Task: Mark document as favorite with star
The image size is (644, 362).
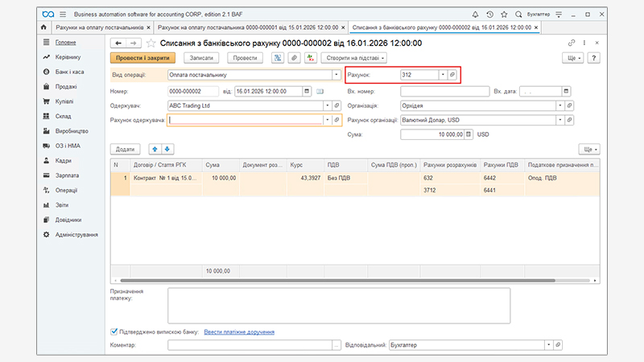Action: [x=151, y=43]
